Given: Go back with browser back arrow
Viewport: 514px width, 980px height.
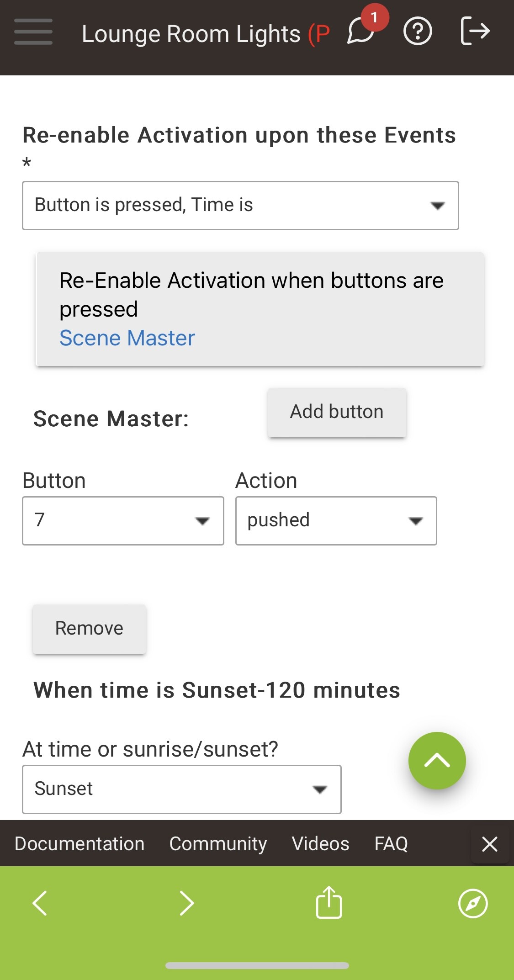Looking at the screenshot, I should click(x=40, y=903).
